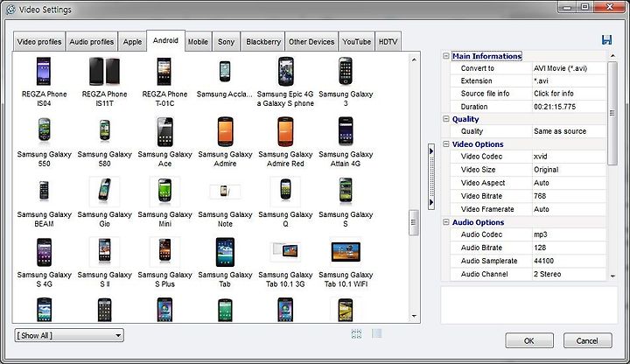This screenshot has height=364, width=630.
Task: Click the Cancel button
Action: [x=587, y=340]
